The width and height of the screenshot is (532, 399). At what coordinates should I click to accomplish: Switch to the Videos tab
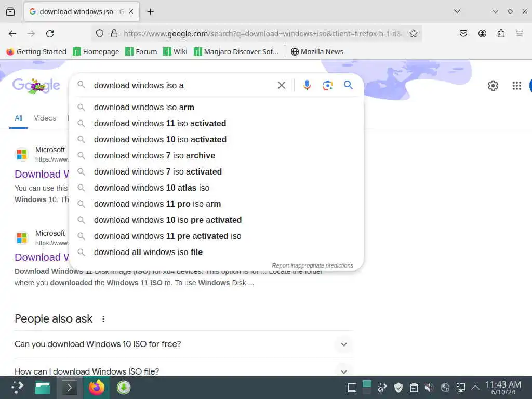pyautogui.click(x=45, y=118)
